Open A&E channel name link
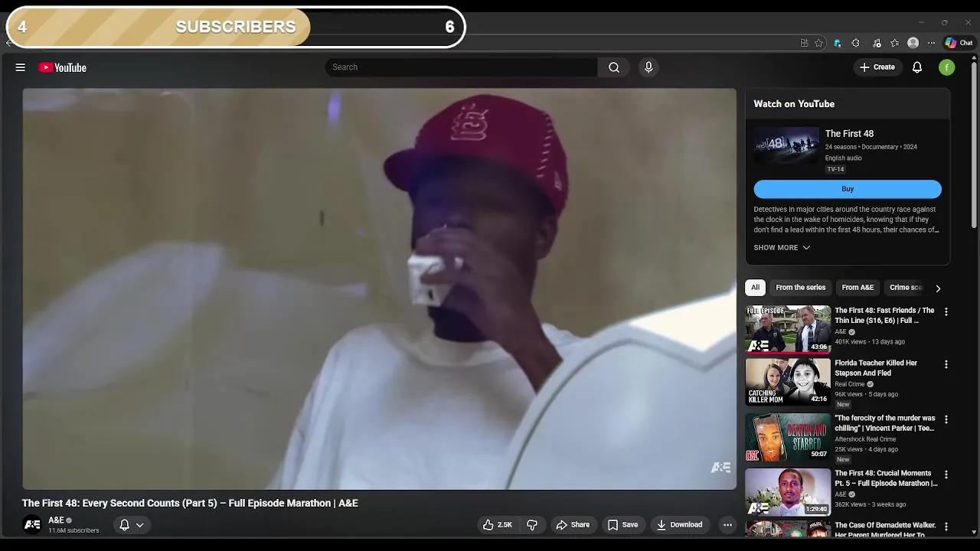Viewport: 980px width, 551px height. click(56, 520)
